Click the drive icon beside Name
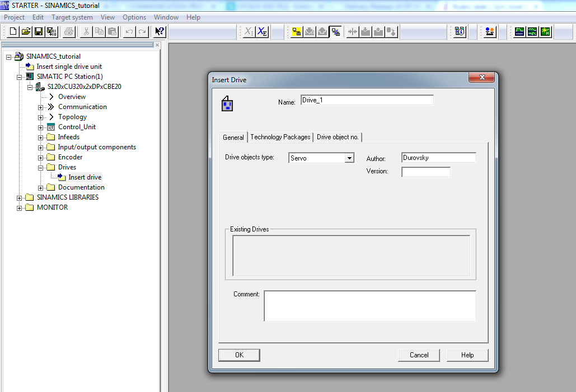Viewport: 576px width, 392px height. [227, 104]
